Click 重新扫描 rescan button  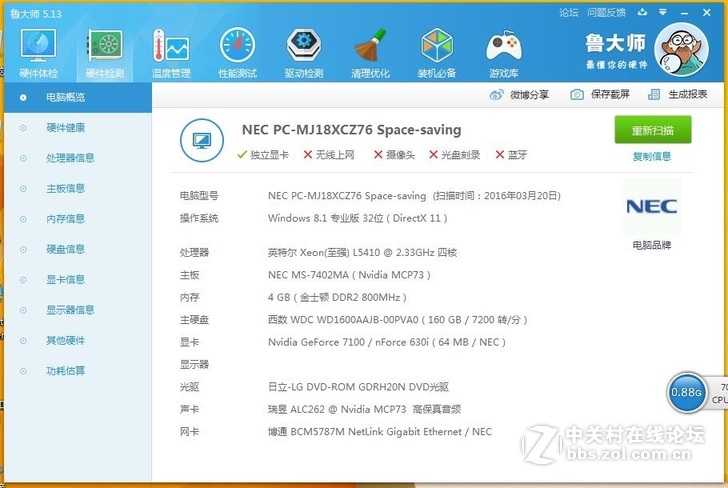653,130
